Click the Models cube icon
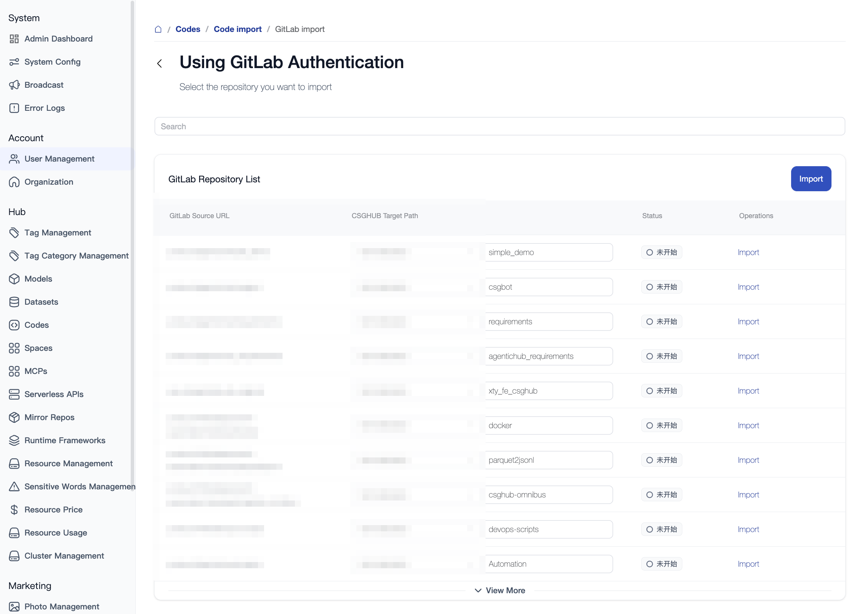 point(14,279)
